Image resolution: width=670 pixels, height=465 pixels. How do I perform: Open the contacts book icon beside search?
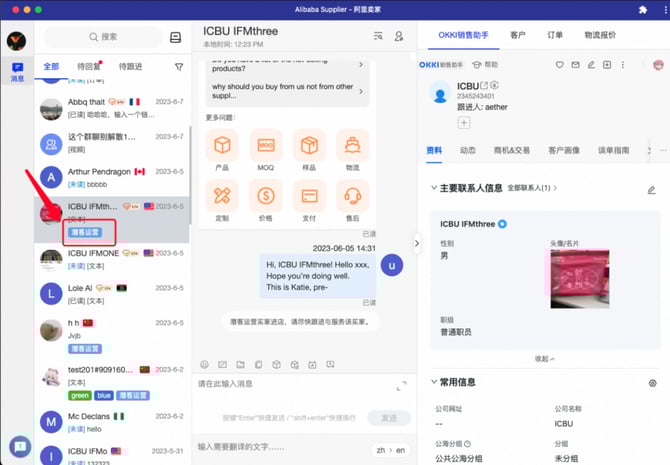[176, 37]
